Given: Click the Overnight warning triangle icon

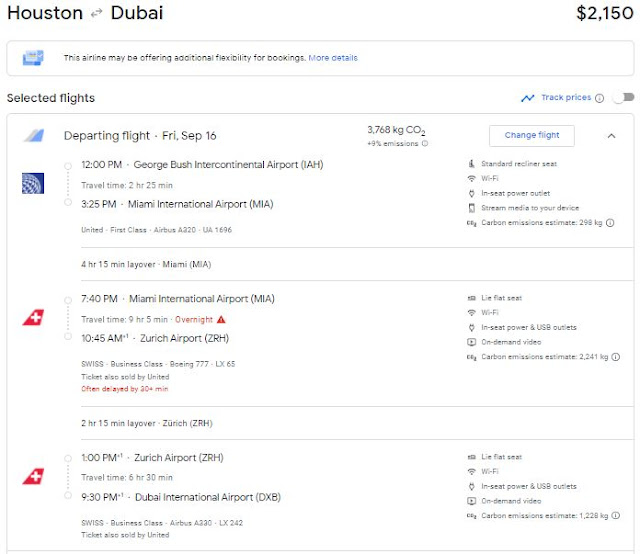Looking at the screenshot, I should coord(221,320).
